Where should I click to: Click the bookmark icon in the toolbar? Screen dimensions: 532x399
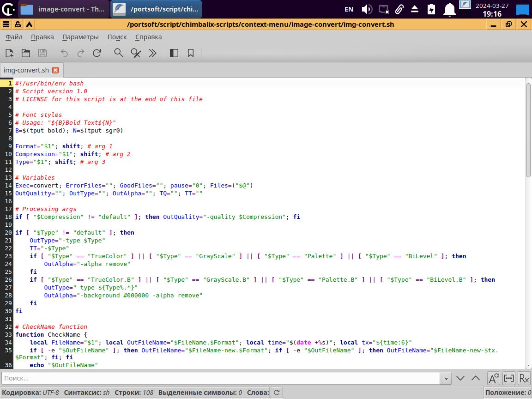pyautogui.click(x=191, y=53)
